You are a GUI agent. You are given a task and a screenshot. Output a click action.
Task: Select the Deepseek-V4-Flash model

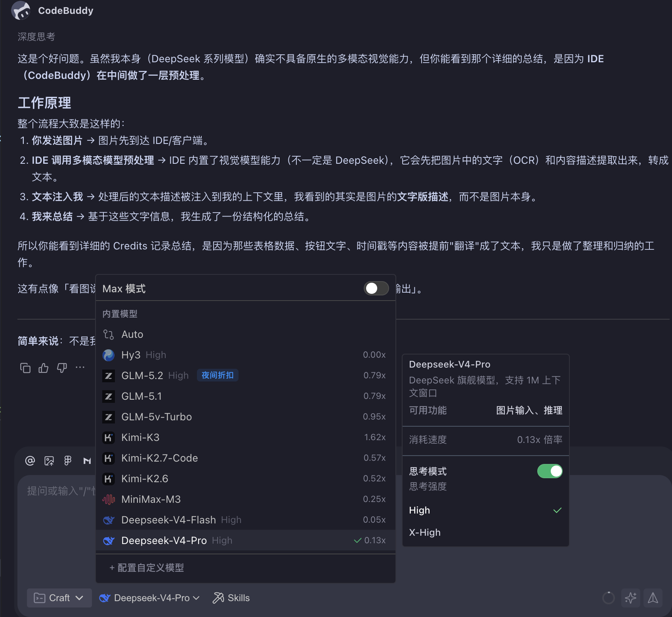(246, 520)
